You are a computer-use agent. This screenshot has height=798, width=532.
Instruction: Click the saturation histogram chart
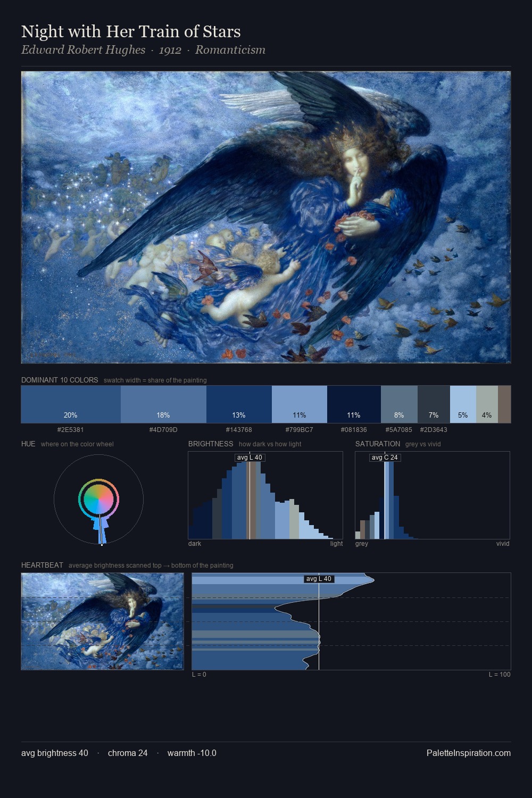tap(433, 495)
